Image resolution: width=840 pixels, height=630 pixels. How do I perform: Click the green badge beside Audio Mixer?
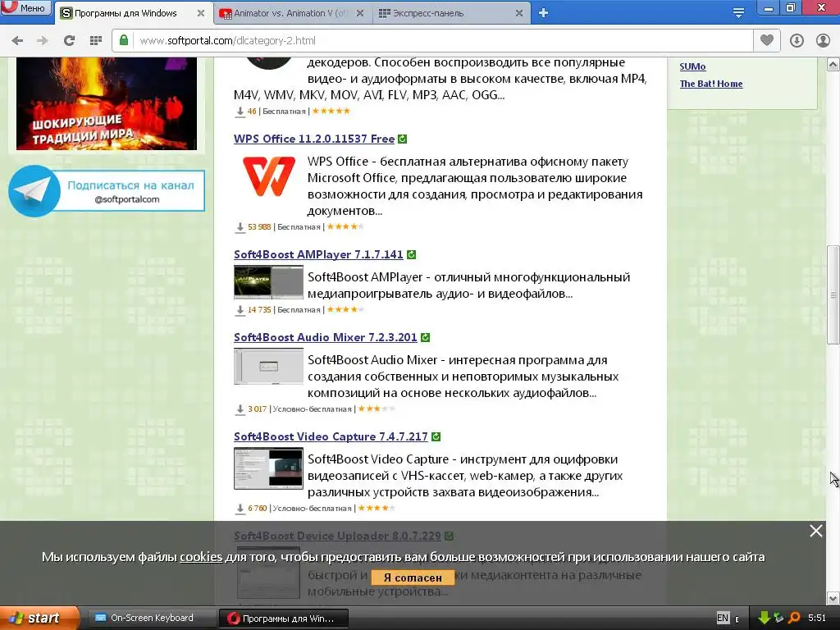[426, 337]
